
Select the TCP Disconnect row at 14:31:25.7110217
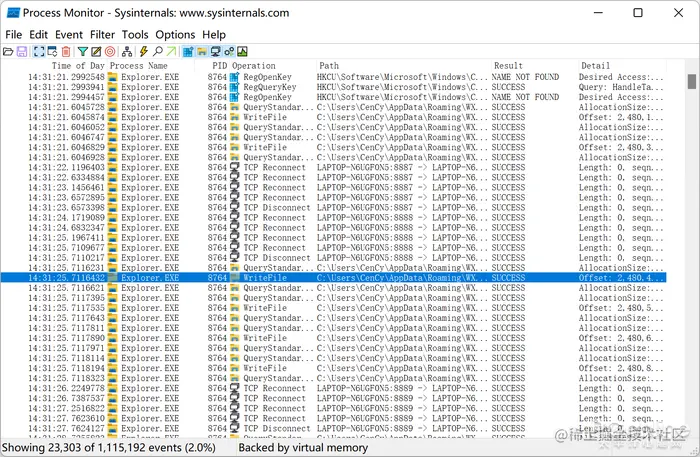pos(333,258)
